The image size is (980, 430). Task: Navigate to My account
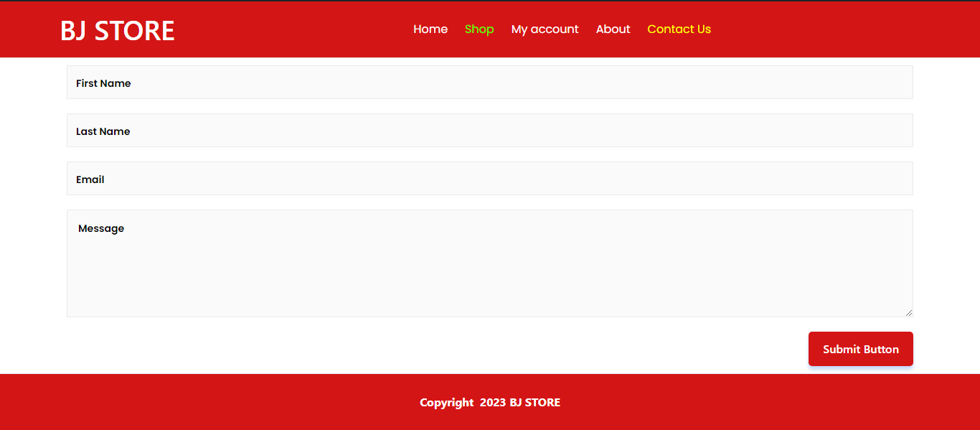545,29
